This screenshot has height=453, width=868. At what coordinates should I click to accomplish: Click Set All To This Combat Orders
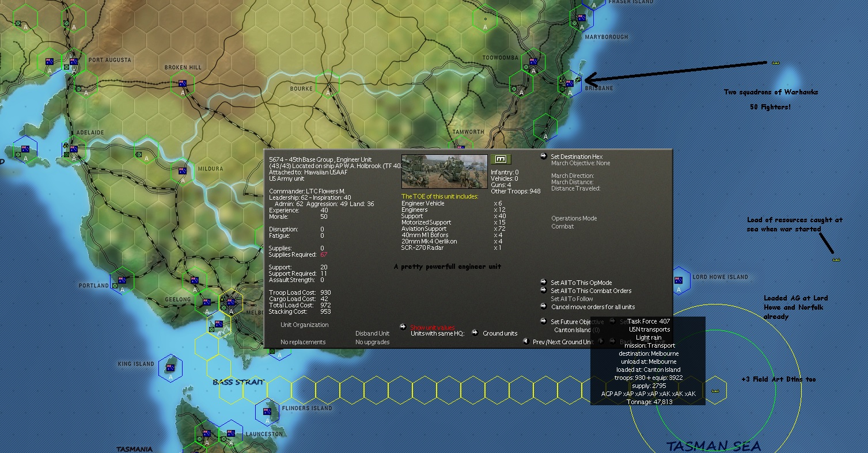coord(591,291)
